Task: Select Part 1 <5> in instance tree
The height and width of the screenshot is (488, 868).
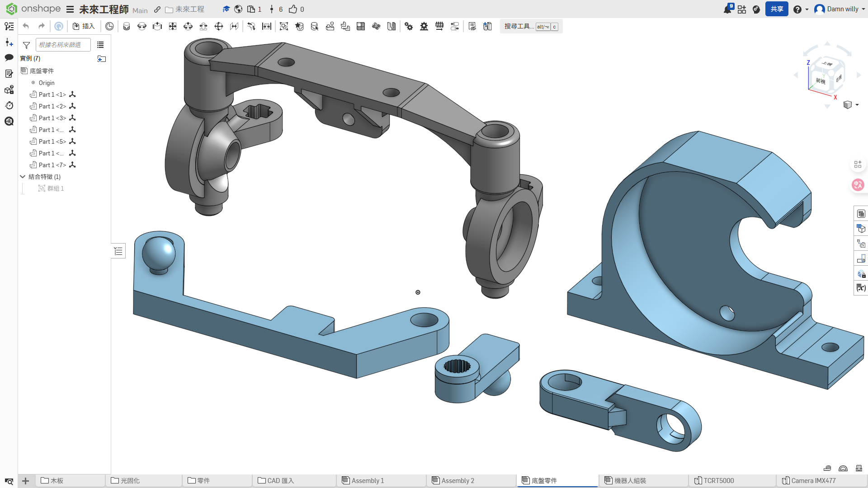Action: click(x=52, y=141)
